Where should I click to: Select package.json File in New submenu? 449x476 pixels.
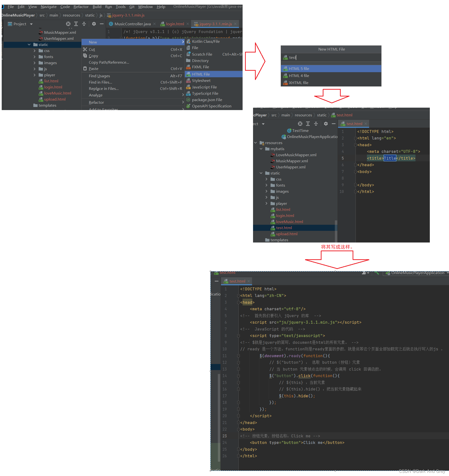pos(214,100)
